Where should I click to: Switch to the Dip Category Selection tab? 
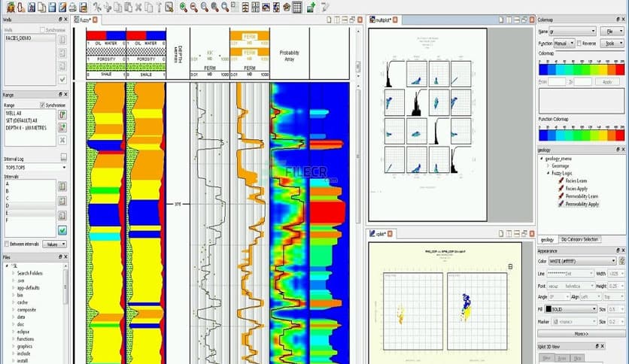click(580, 239)
